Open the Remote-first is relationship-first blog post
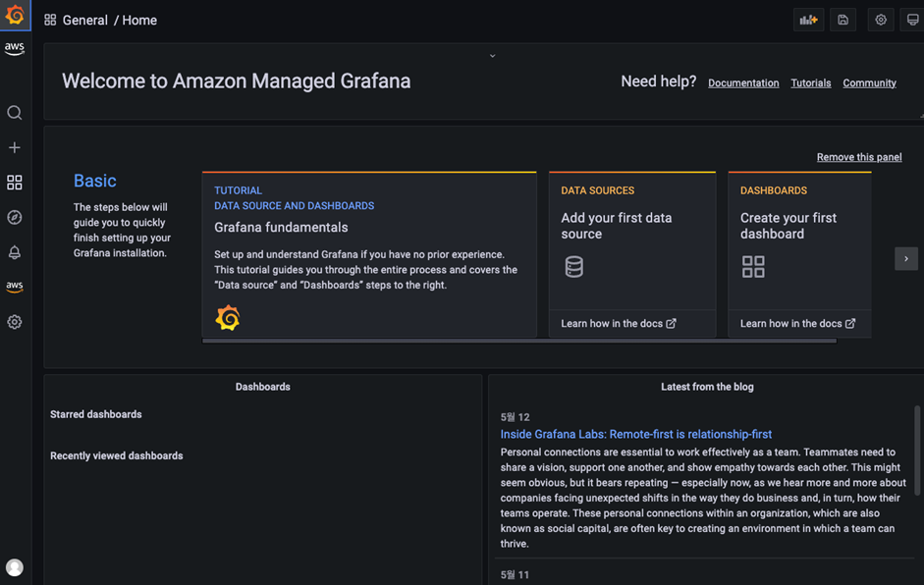Viewport: 924px width, 585px height. click(636, 434)
